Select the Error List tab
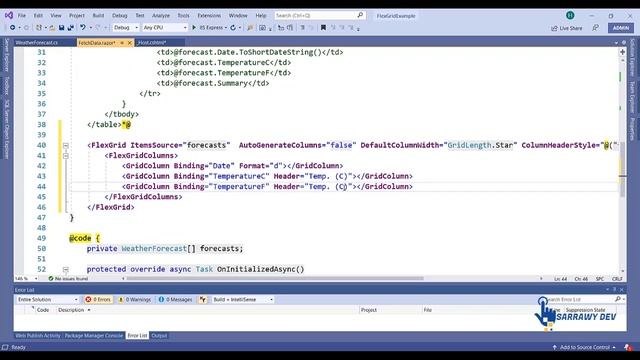This screenshot has height=360, width=640. tap(138, 336)
